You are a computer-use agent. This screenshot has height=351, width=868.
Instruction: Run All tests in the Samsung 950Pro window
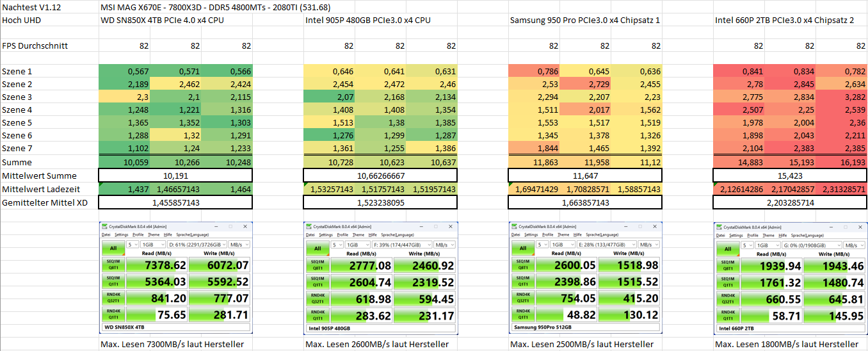point(523,248)
